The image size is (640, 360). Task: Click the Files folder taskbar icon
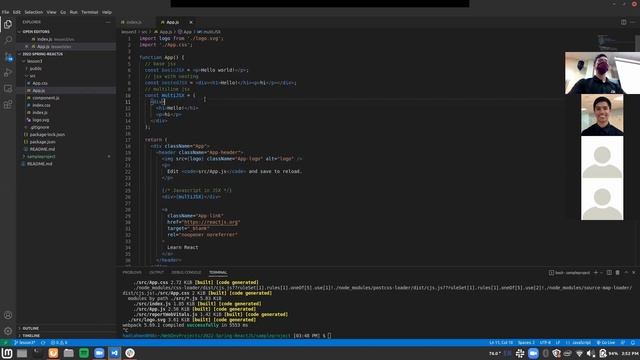tap(69, 353)
